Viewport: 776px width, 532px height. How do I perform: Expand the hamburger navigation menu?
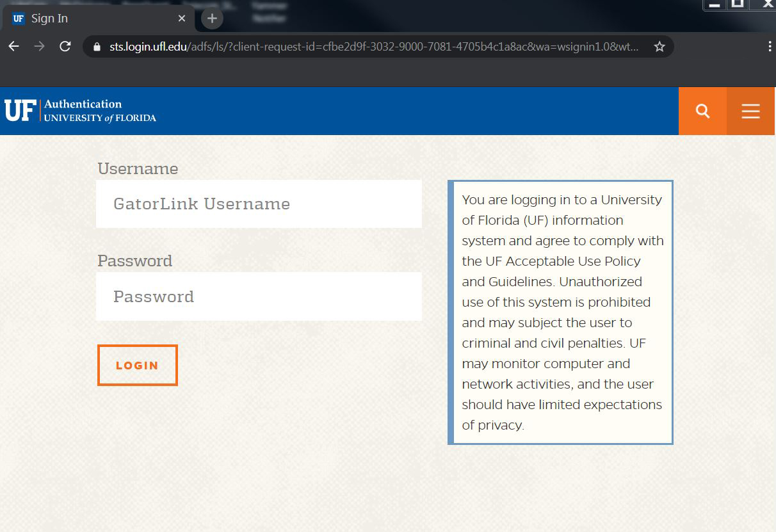point(750,111)
